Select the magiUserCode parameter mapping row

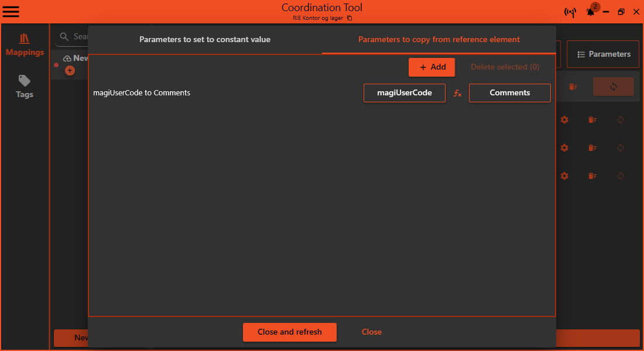(x=142, y=92)
